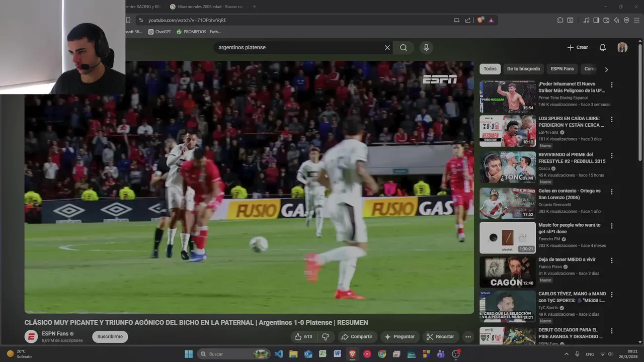Open options for Deja de tener MIEDO video

coord(612,260)
